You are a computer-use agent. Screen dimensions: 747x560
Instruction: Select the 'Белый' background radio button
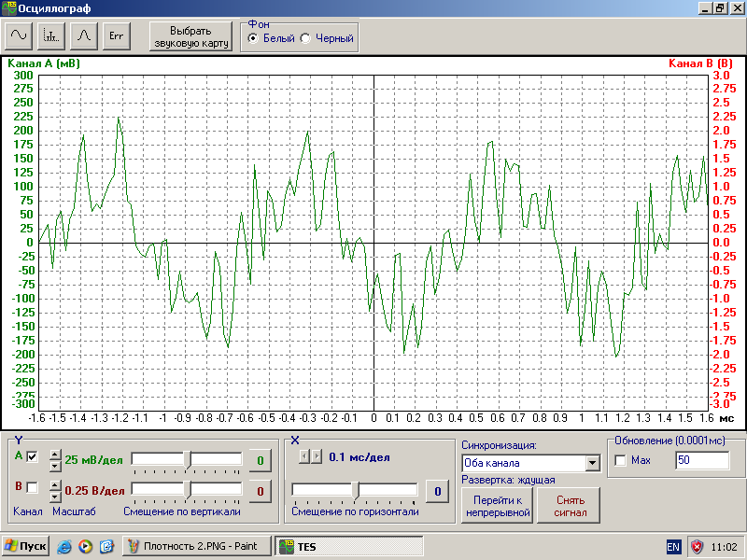pos(253,38)
